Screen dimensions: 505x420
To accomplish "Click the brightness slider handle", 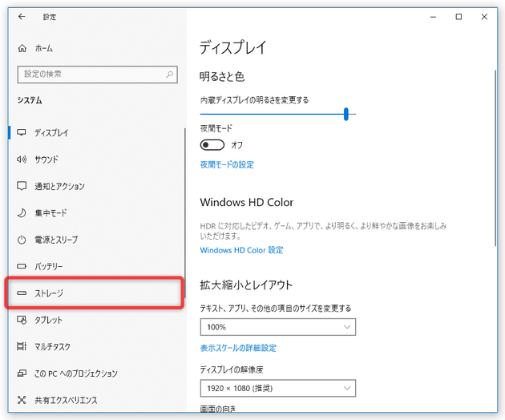I will click(x=346, y=114).
